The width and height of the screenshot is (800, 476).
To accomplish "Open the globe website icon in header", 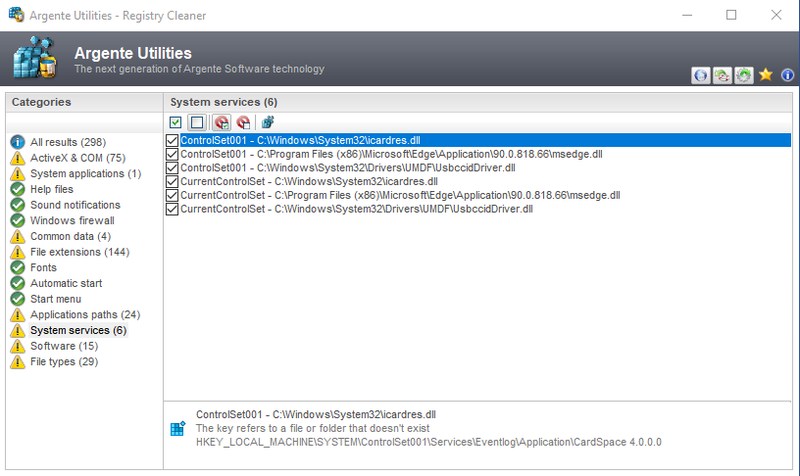I will tap(701, 76).
